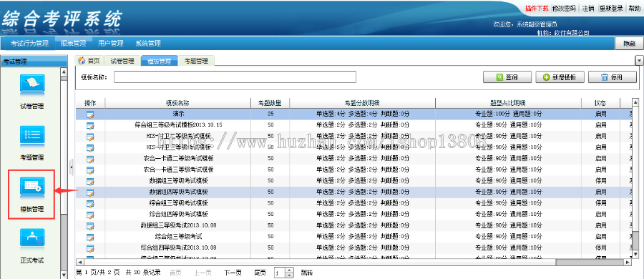Click edit icon for 演示 row
This screenshot has height=279, width=644.
coord(90,114)
